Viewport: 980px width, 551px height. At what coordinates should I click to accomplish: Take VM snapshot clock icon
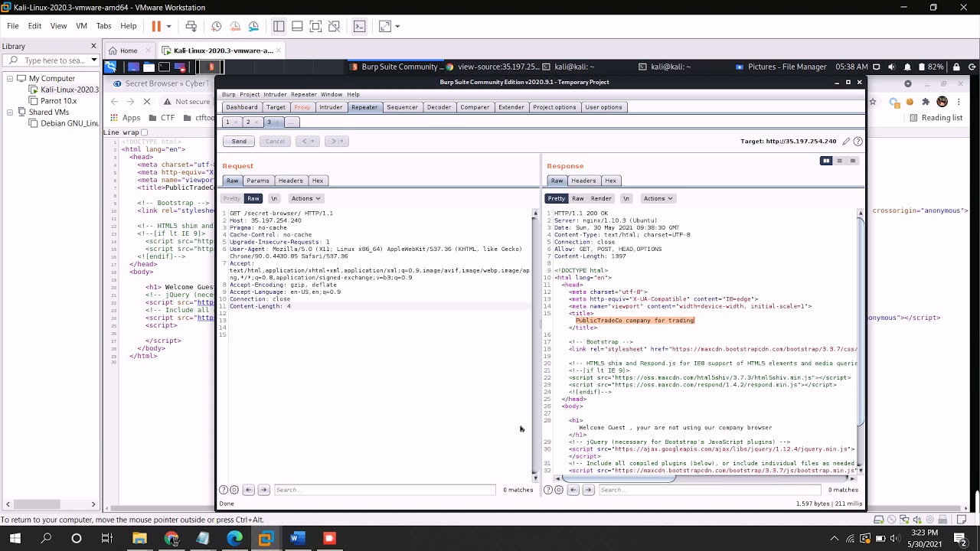[x=217, y=26]
